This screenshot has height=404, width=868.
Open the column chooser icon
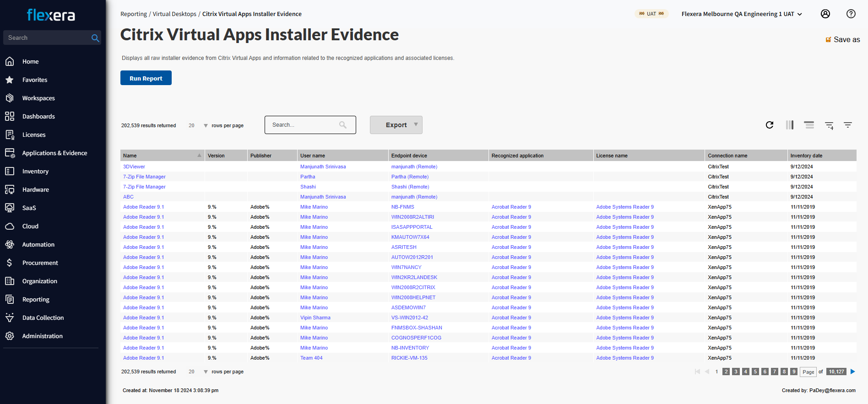pyautogui.click(x=790, y=125)
